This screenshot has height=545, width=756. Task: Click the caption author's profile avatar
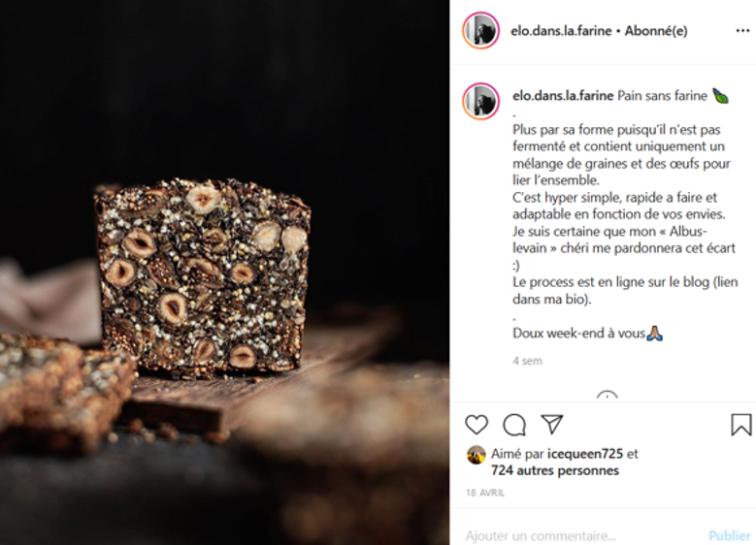[480, 101]
